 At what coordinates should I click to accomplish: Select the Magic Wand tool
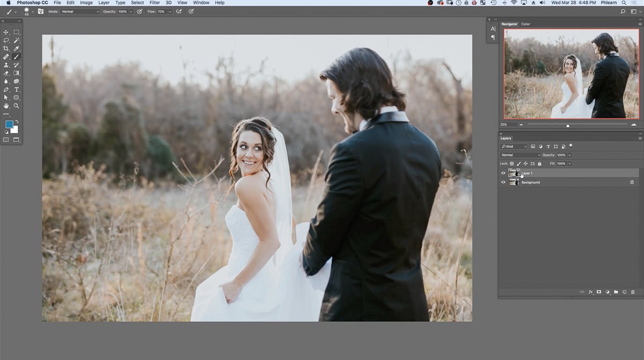point(17,40)
